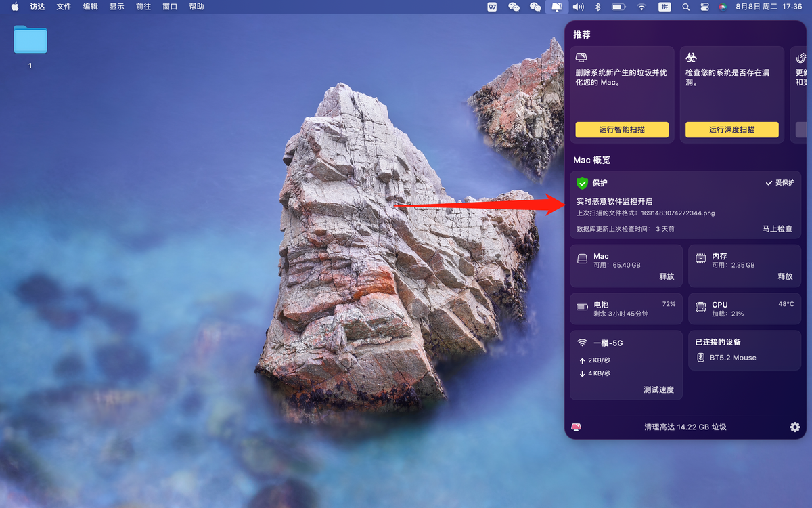Open panel settings gear icon
Screen dimensions: 812x508
794,427
